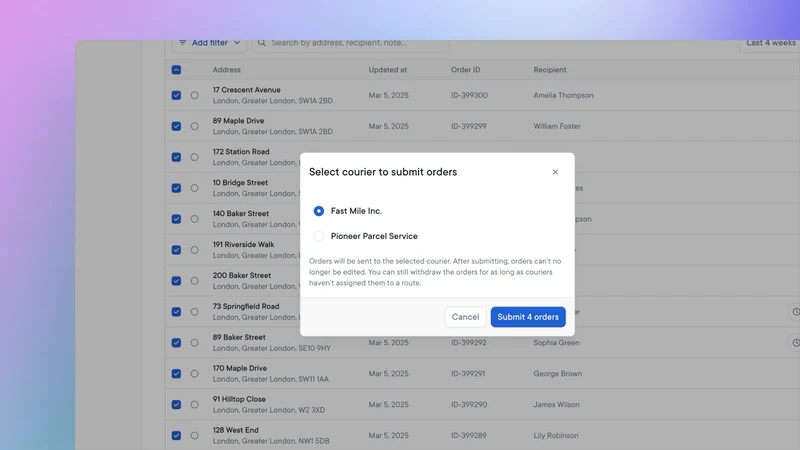This screenshot has height=450, width=800.
Task: Click status circle for 200 Baker Street
Action: point(194,281)
